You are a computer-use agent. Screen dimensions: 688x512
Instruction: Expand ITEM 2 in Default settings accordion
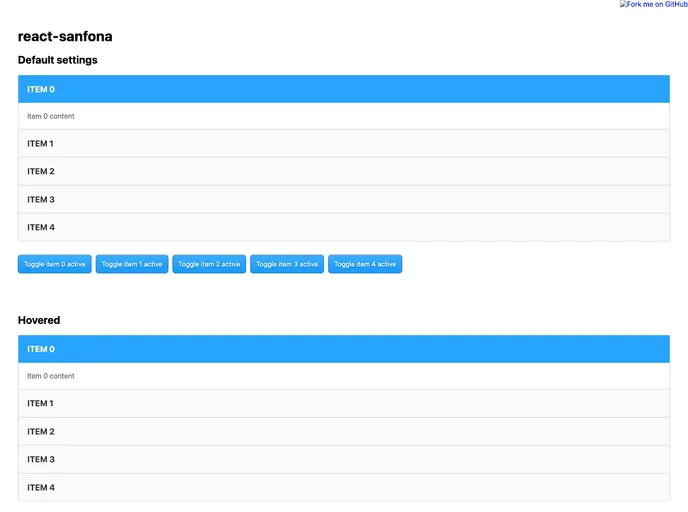coord(344,172)
